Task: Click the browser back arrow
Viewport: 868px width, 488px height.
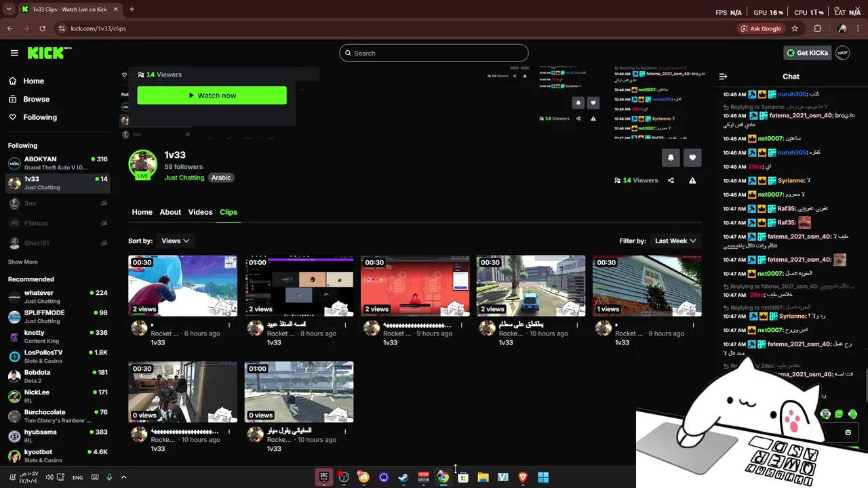Action: click(9, 28)
